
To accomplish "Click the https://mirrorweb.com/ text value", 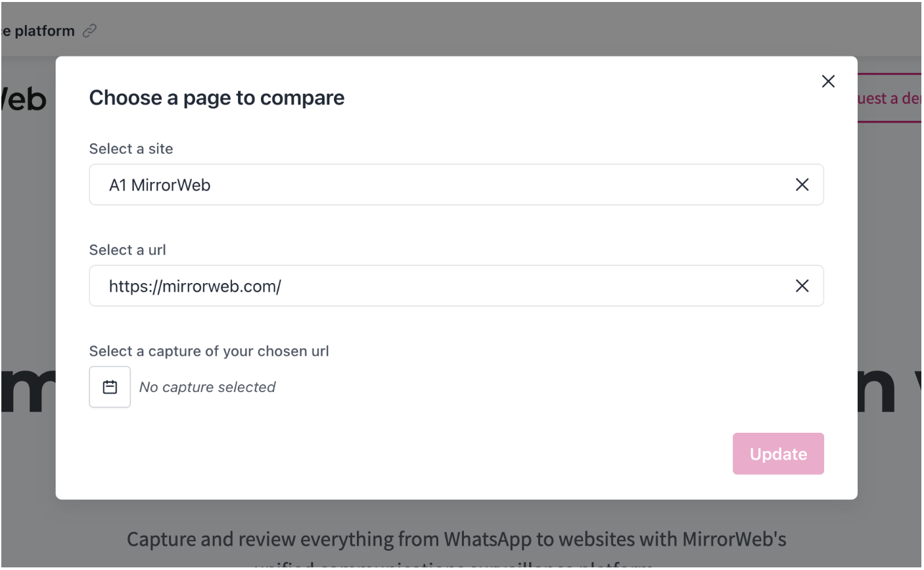I will pyautogui.click(x=195, y=286).
